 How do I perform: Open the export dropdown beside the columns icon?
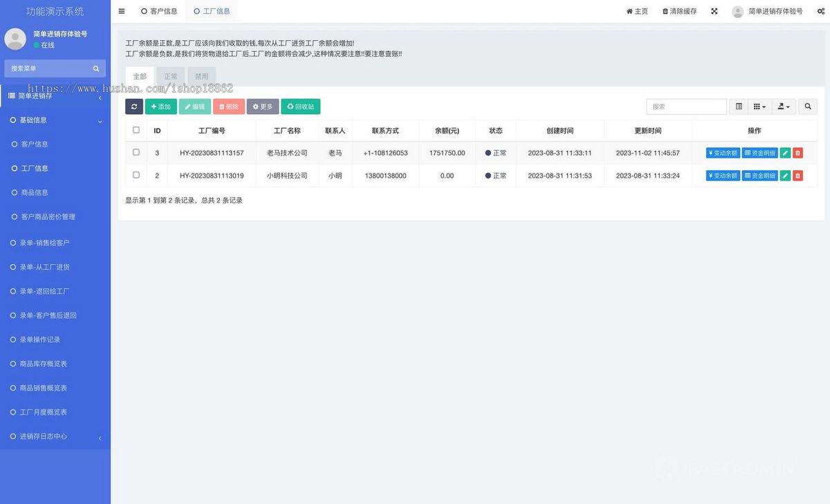782,106
